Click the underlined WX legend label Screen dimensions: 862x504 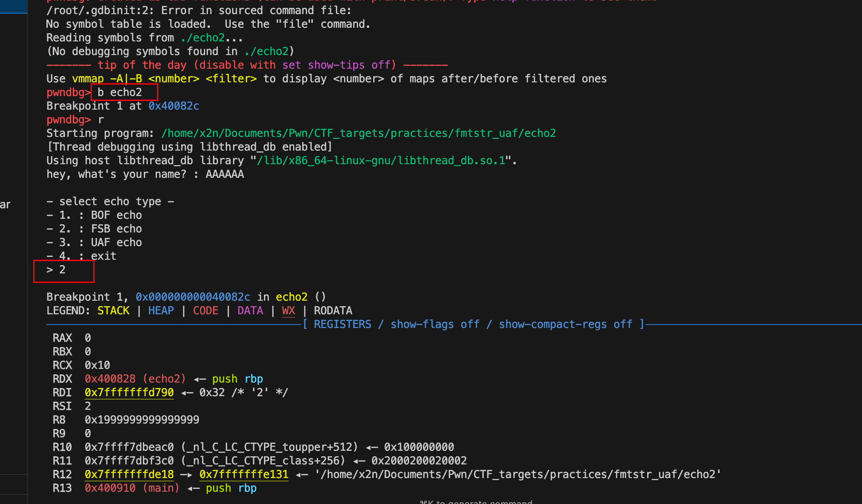click(x=288, y=311)
